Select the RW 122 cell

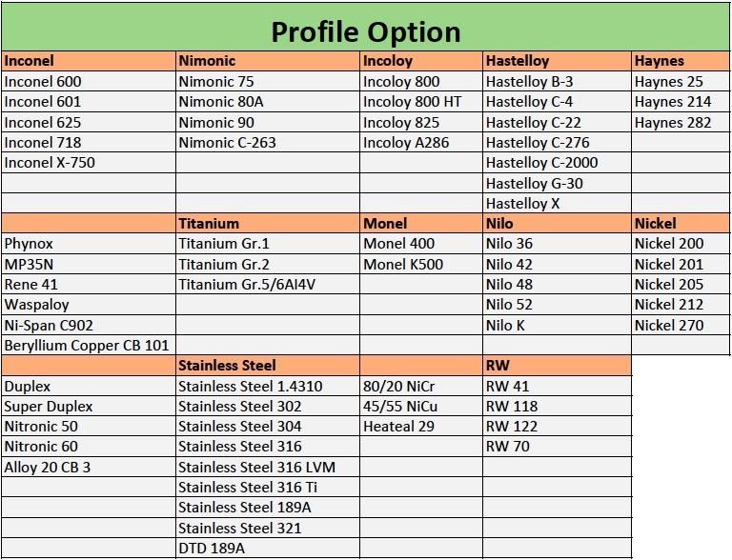coord(557,426)
